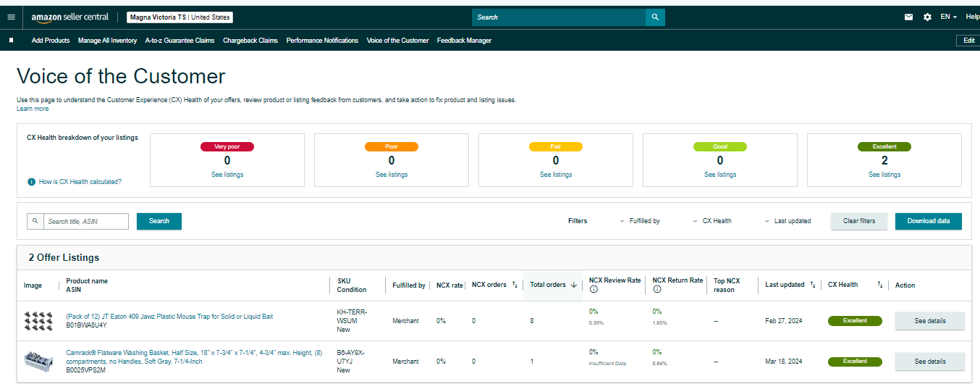Open How is CX Health calculated link
This screenshot has width=980, height=392.
[x=80, y=182]
